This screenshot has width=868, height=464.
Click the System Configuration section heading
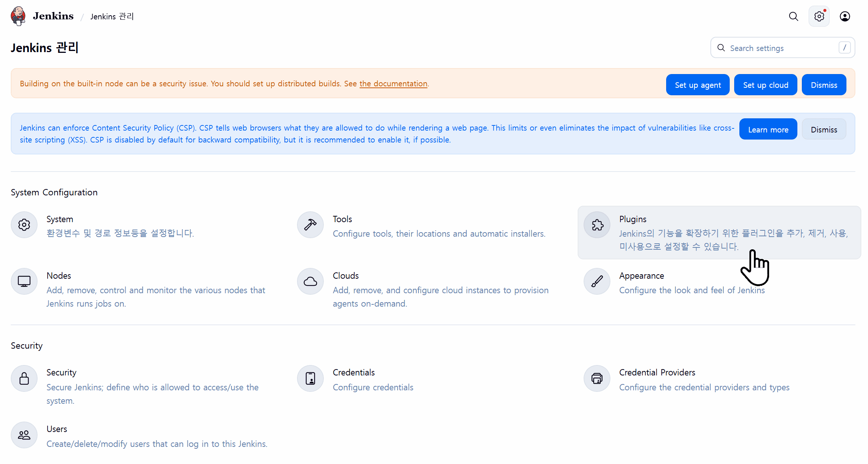pyautogui.click(x=54, y=192)
